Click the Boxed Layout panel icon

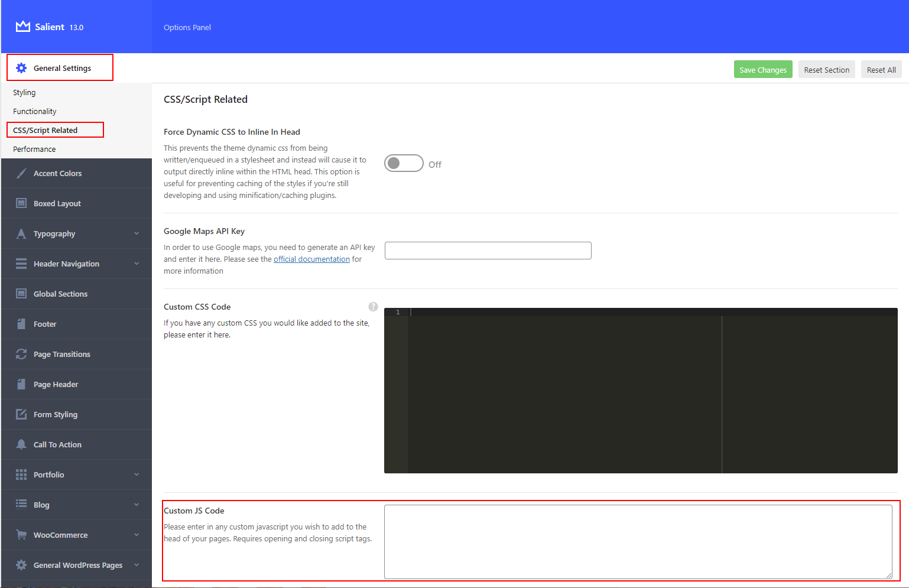(21, 203)
